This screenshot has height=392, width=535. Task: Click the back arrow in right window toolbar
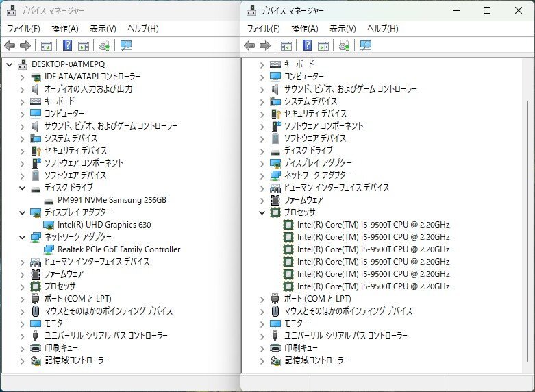tap(249, 46)
